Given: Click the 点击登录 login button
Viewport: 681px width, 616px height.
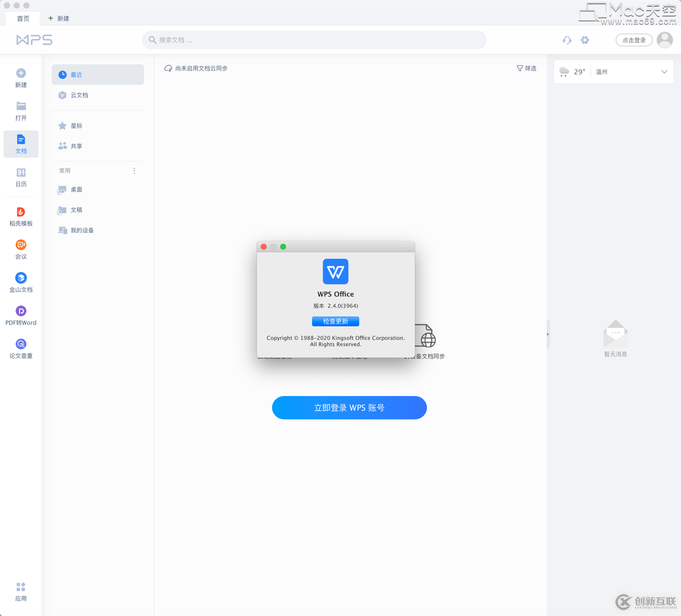Looking at the screenshot, I should click(634, 40).
